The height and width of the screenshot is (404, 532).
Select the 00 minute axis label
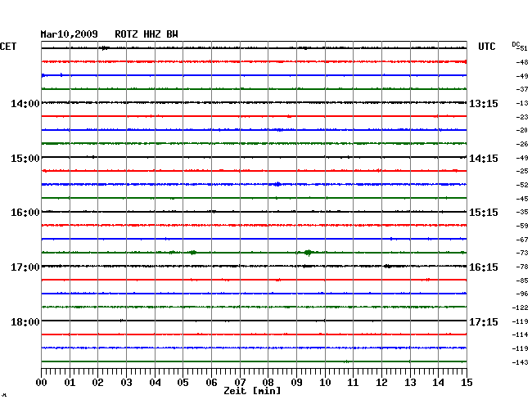coord(42,382)
